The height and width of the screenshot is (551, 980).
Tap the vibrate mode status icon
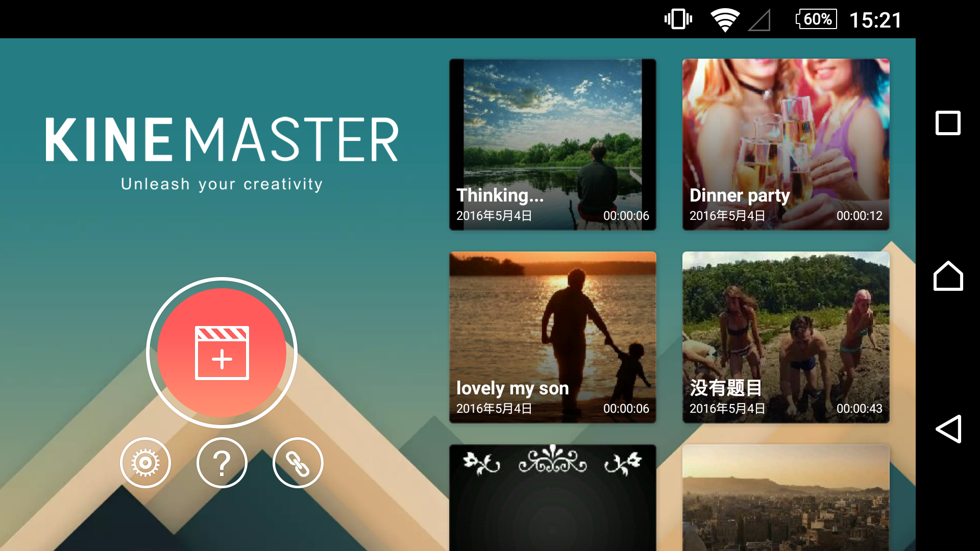pos(678,19)
